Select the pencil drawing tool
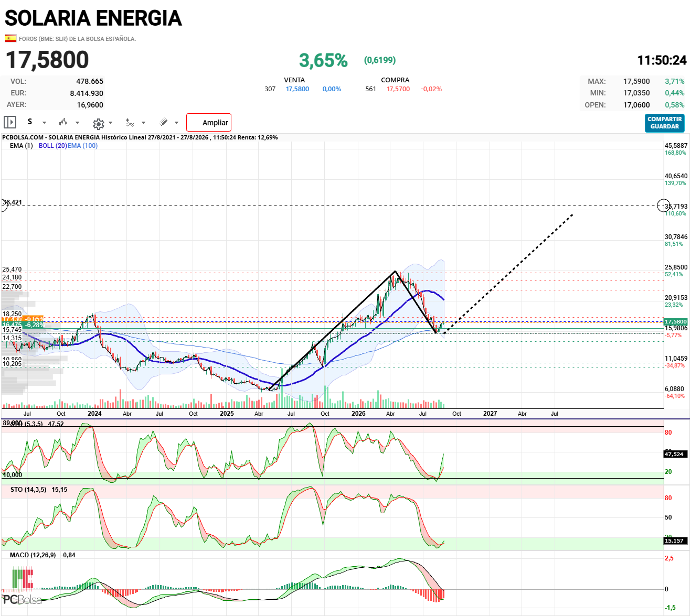This screenshot has width=691, height=616. click(x=164, y=122)
